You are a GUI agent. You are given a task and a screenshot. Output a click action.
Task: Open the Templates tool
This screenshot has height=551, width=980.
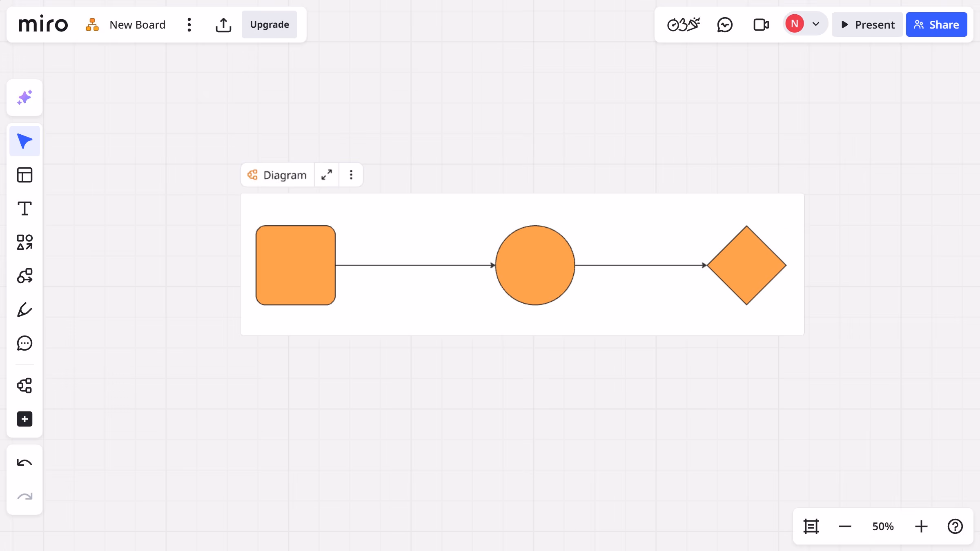tap(24, 175)
